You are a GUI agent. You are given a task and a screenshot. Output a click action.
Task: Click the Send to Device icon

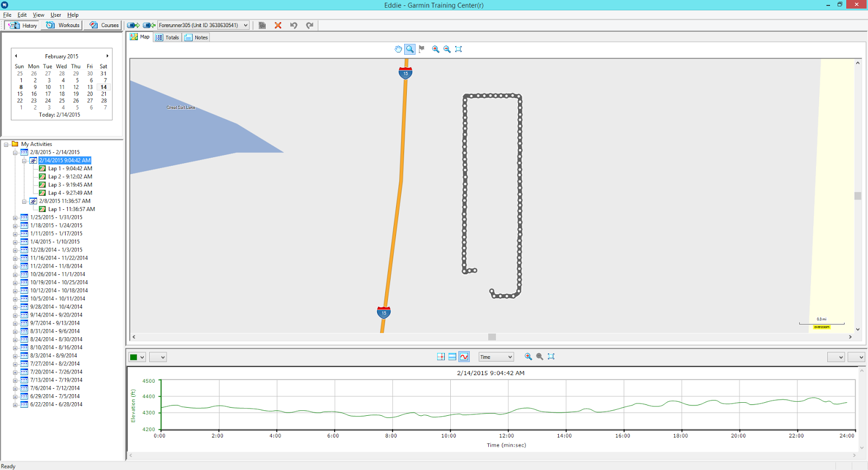[133, 25]
